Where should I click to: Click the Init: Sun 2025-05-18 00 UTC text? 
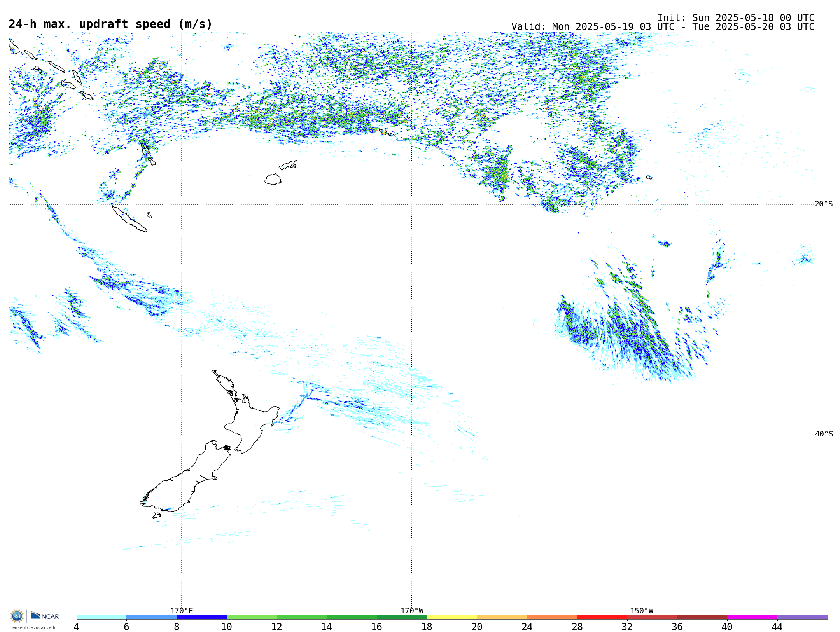pyautogui.click(x=736, y=18)
